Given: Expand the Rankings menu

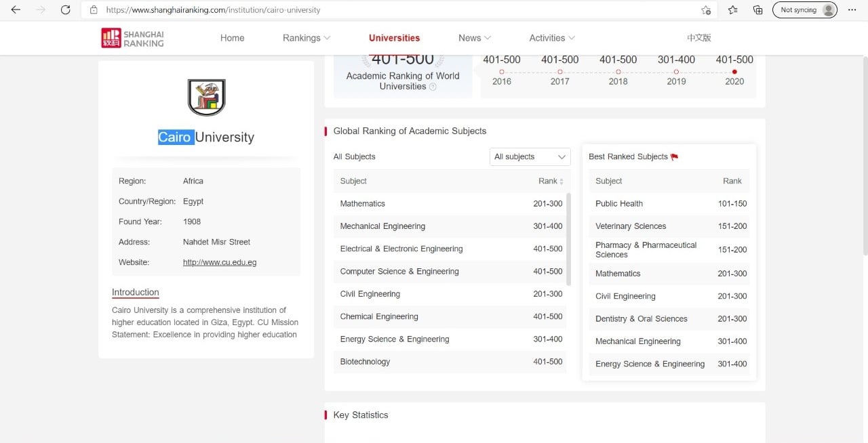Looking at the screenshot, I should point(306,38).
